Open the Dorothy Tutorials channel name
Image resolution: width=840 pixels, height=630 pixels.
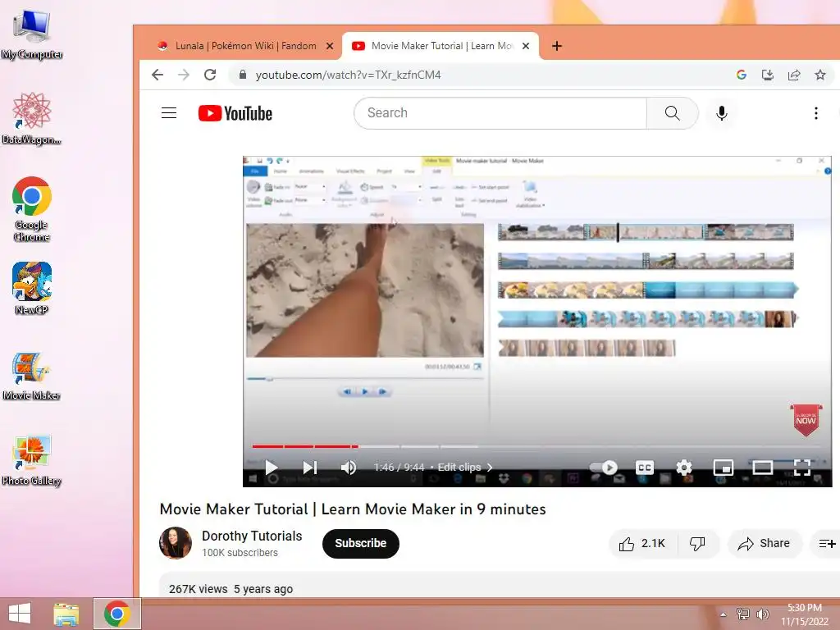click(252, 536)
